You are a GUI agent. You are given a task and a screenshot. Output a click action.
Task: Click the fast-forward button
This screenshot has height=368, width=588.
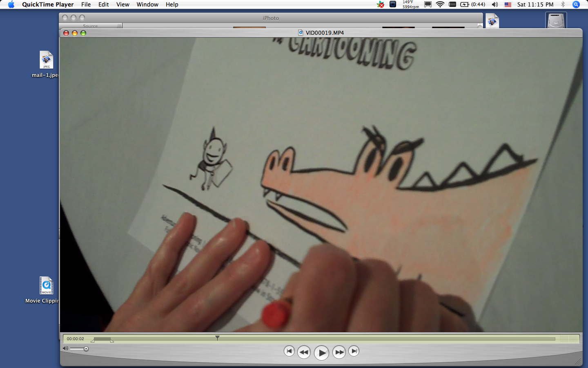click(x=339, y=352)
